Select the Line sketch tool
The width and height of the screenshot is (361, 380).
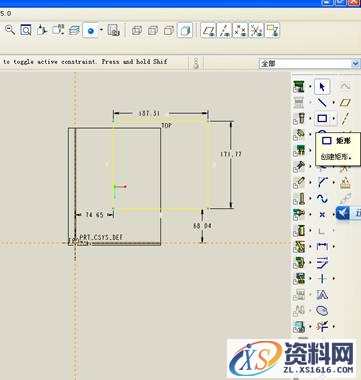[322, 102]
